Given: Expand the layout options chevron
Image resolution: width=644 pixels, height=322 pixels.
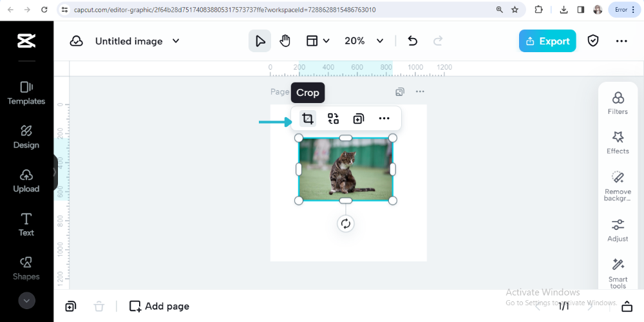Looking at the screenshot, I should [x=326, y=41].
